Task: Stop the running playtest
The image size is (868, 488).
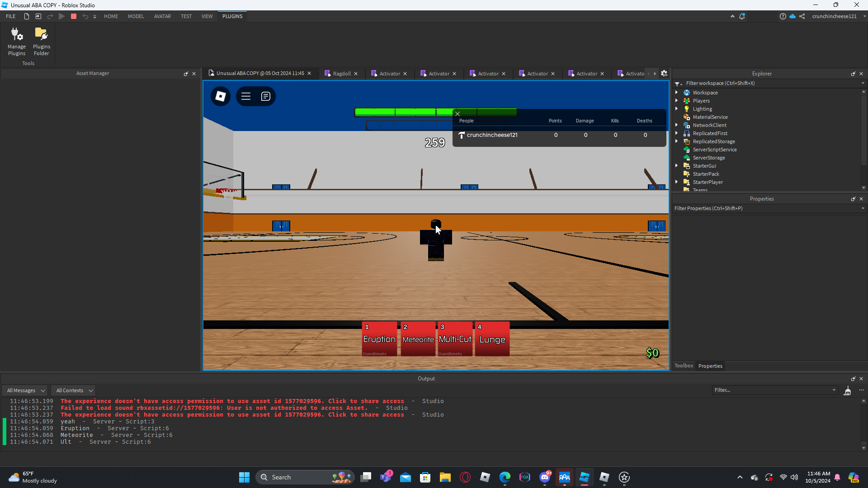Action: 74,16
